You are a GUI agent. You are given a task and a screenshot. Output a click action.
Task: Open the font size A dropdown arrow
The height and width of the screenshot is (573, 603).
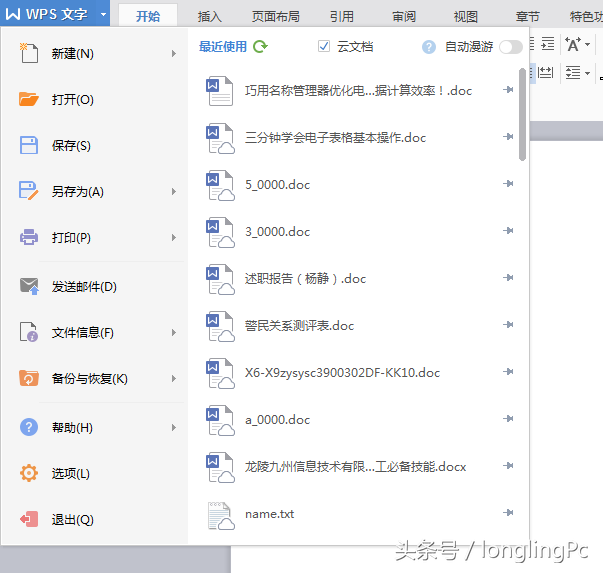coord(587,44)
